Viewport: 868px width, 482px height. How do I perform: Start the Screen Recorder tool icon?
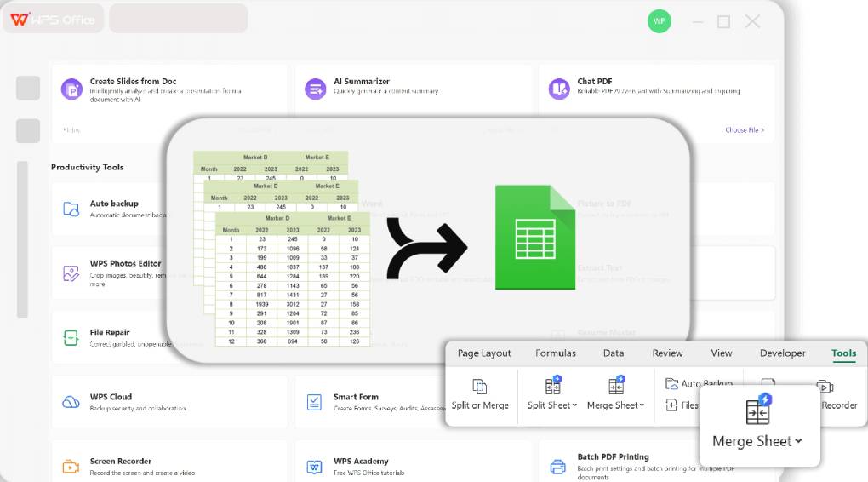(x=71, y=466)
